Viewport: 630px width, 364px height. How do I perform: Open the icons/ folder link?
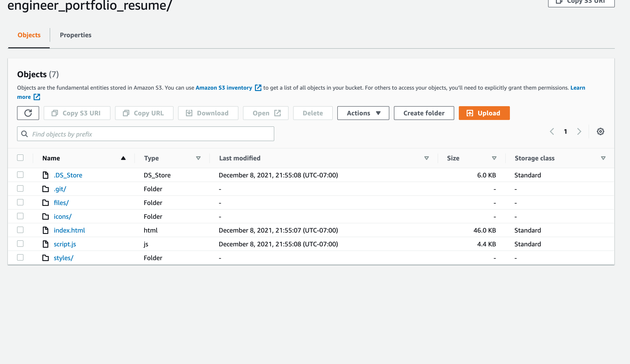pyautogui.click(x=63, y=216)
